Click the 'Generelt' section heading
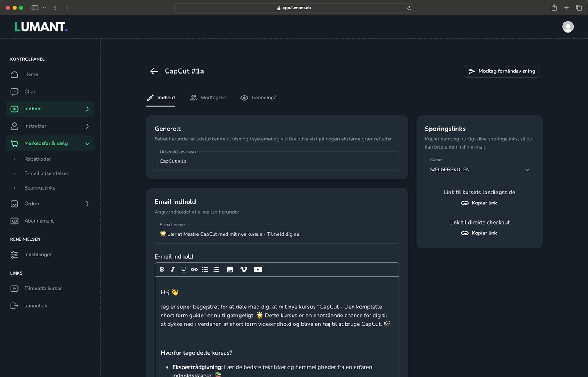Viewport: 588px width, 377px height. [x=168, y=129]
